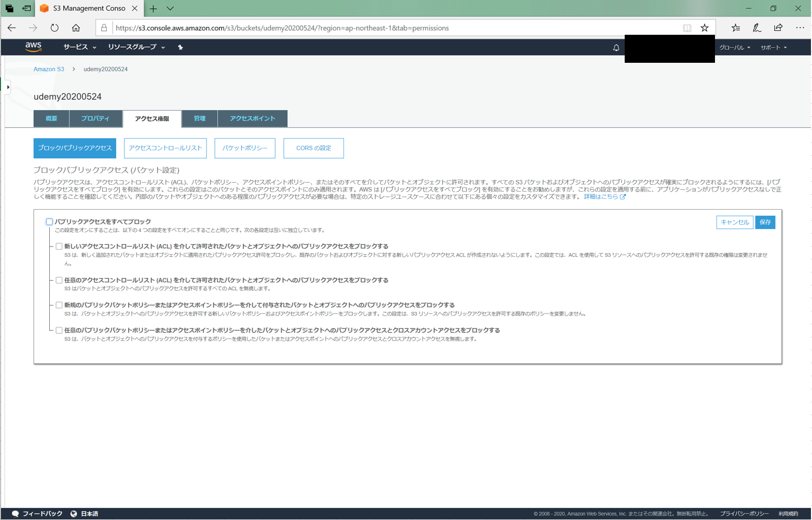
Task: Tick the 任意のアクセスコントロールリスト (ACL) block checkbox
Action: (x=59, y=280)
